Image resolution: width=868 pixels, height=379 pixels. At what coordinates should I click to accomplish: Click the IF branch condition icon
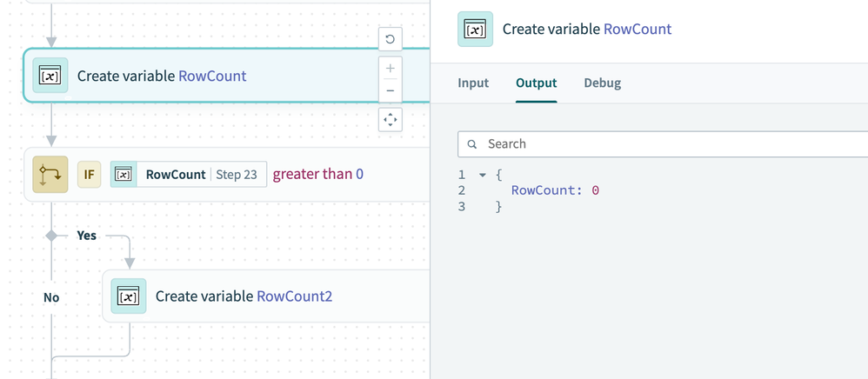tap(50, 174)
